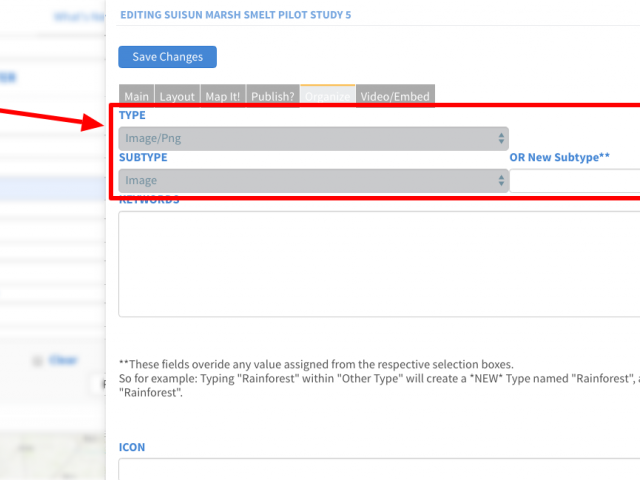
Task: Expand the Subtype dropdown showing Image
Action: pos(313,180)
